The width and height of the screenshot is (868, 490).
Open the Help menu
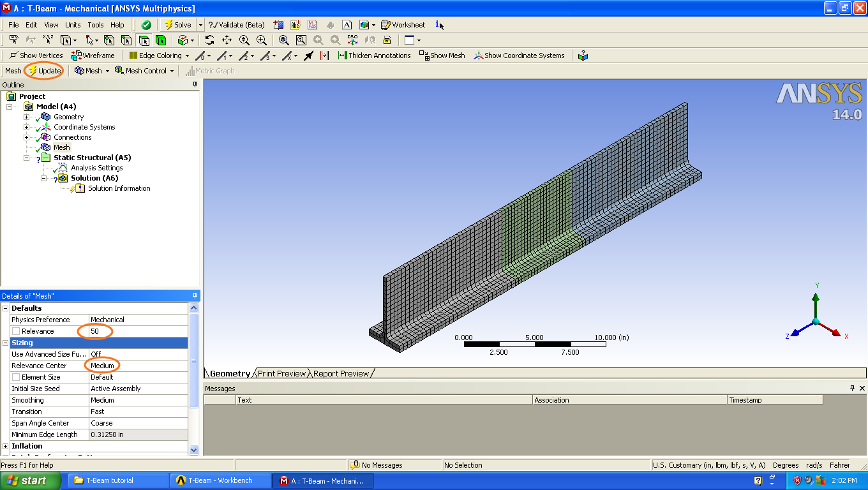click(117, 25)
